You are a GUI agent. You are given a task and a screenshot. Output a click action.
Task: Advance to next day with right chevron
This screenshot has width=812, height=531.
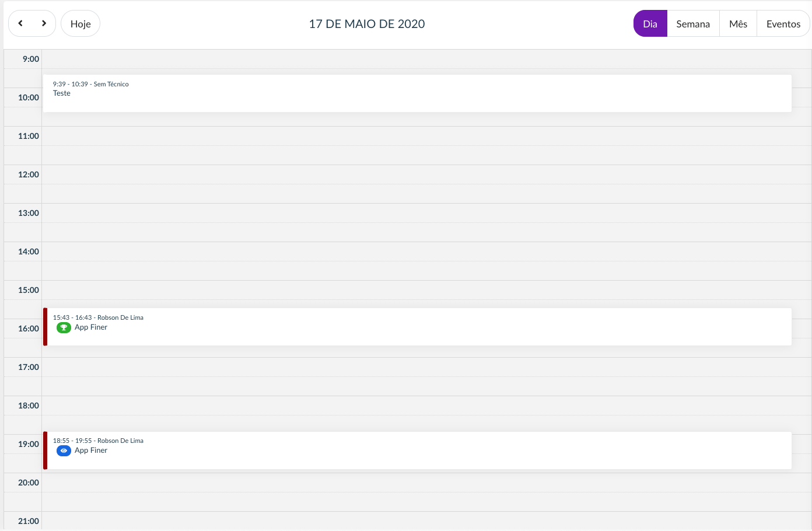(44, 23)
